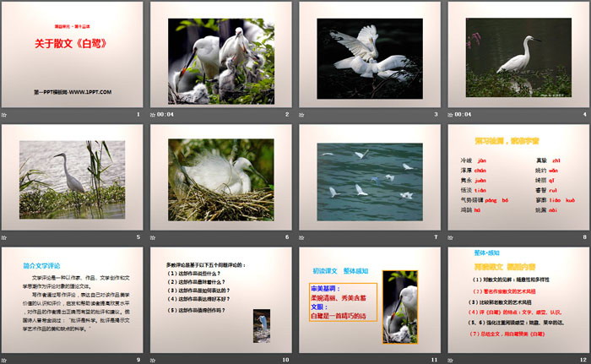This screenshot has width=591, height=364.
Task: Select the slide 7 thumbnail with birds over water
Action: (370, 177)
